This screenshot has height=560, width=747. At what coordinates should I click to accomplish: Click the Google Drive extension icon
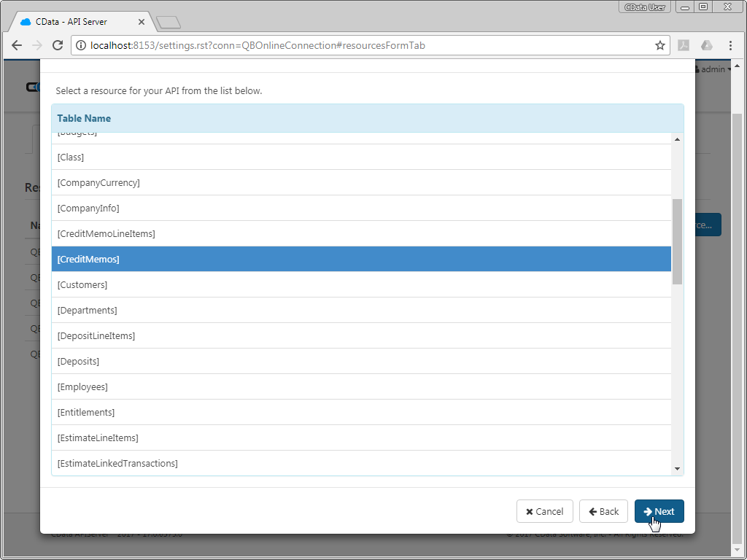click(x=706, y=45)
